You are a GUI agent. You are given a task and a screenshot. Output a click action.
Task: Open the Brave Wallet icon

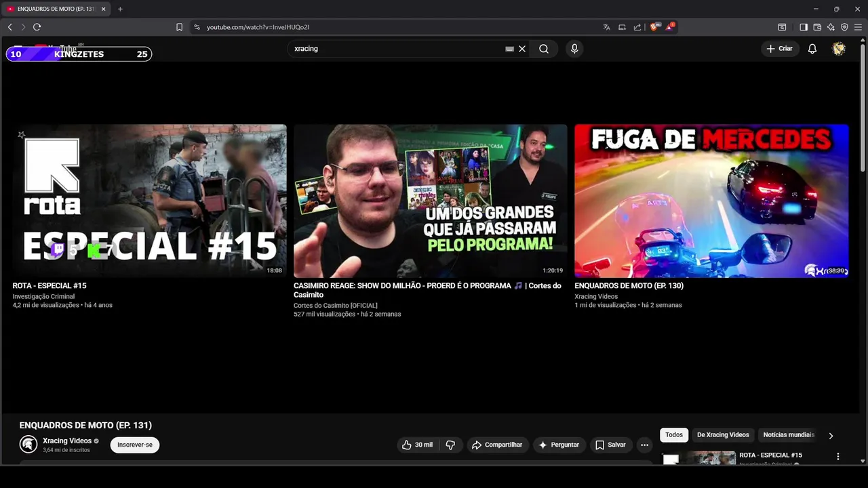817,27
